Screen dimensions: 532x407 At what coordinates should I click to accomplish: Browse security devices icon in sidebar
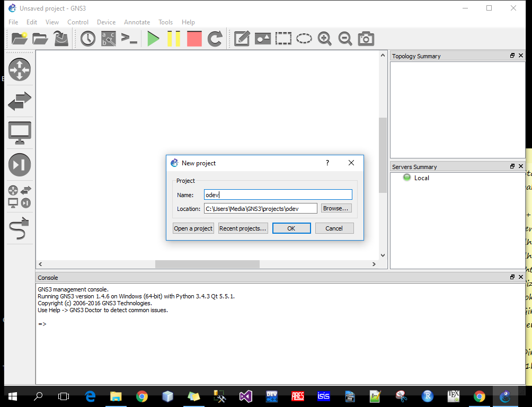point(20,165)
